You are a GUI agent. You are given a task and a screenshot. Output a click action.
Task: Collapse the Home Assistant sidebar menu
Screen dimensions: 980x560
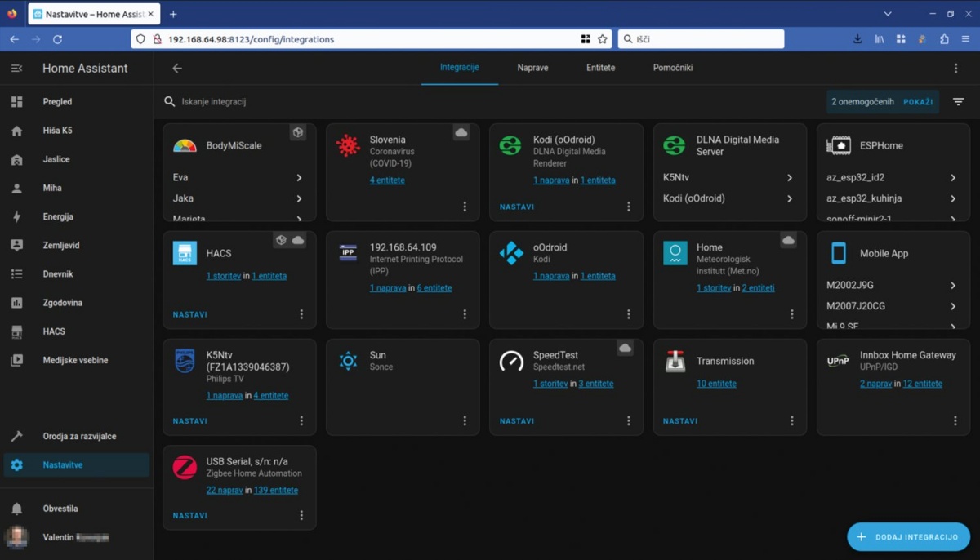coord(16,69)
